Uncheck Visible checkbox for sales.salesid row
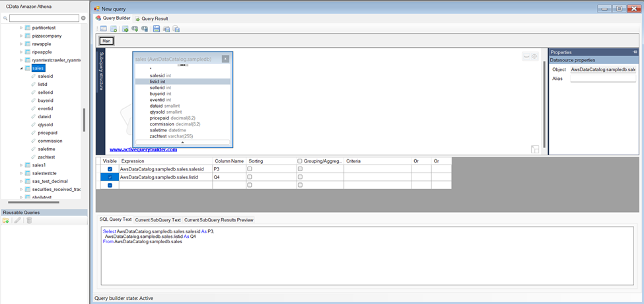644x304 pixels. [x=110, y=169]
